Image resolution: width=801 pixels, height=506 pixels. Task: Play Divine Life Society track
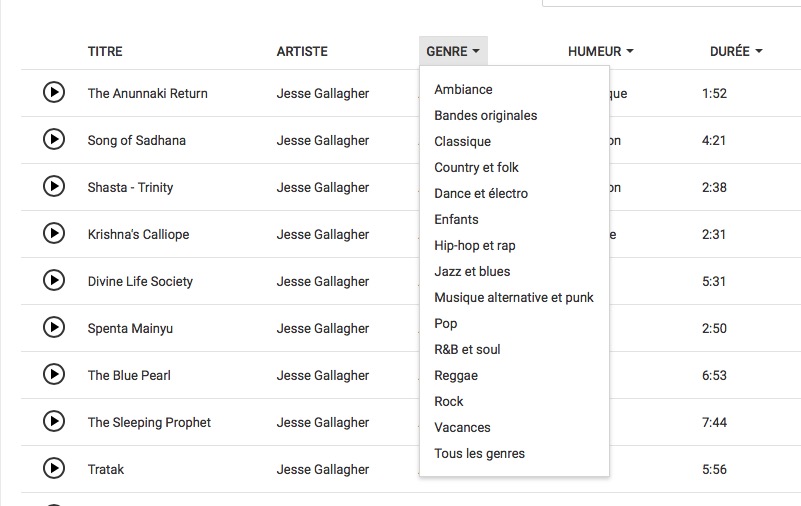point(54,280)
